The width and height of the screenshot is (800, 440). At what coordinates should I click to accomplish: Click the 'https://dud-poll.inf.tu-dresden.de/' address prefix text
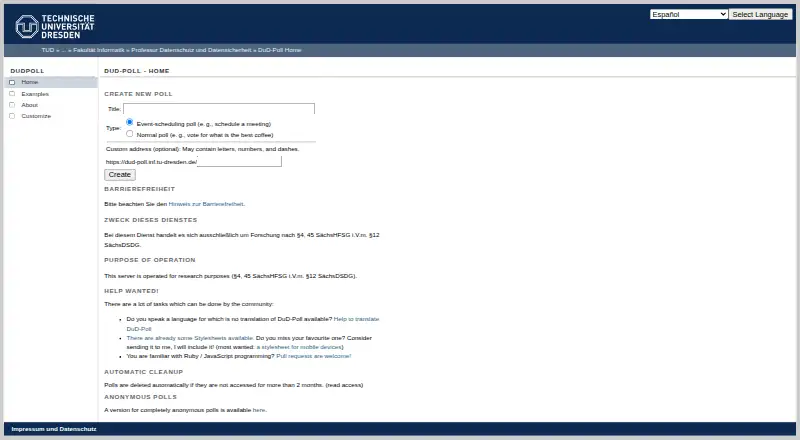pos(151,162)
